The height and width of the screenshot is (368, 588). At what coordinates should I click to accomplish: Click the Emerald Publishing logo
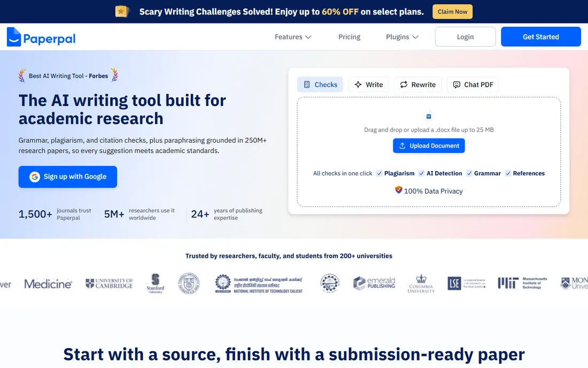coord(374,283)
